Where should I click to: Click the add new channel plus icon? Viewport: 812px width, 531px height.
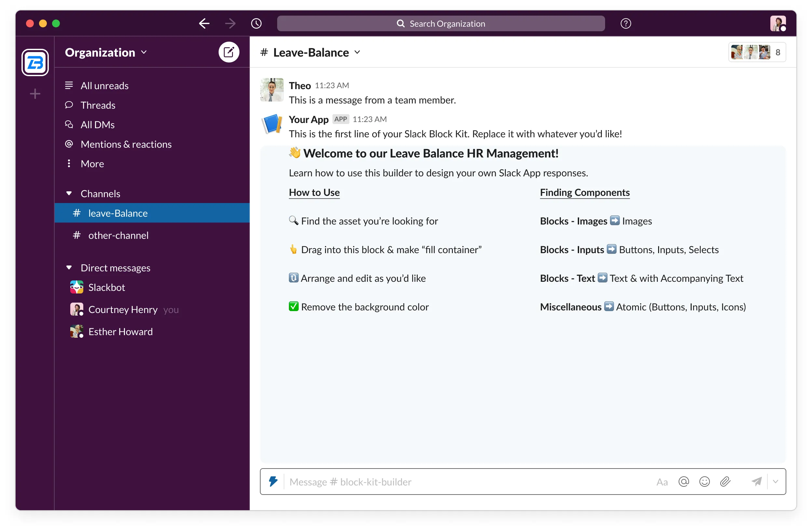35,92
